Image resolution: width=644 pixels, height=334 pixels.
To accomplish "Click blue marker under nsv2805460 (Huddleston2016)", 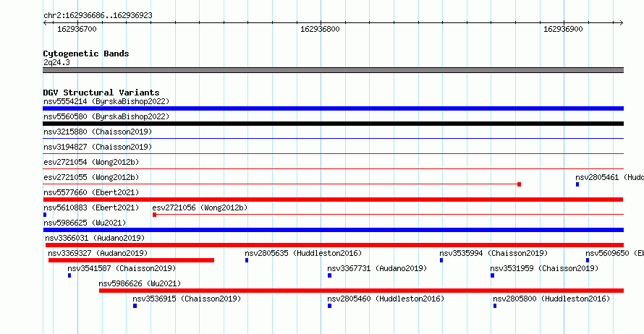I will [x=329, y=306].
